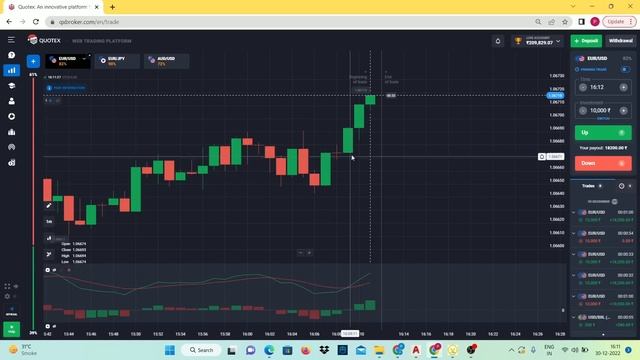Decrease investment amount with minus button
Screen dimensions: 640x360
(583, 111)
